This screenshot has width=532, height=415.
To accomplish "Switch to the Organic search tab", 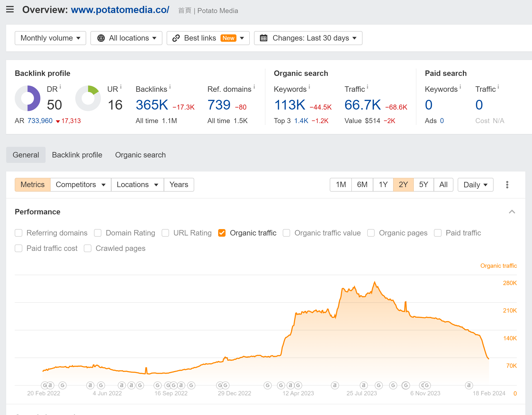I will tap(140, 155).
